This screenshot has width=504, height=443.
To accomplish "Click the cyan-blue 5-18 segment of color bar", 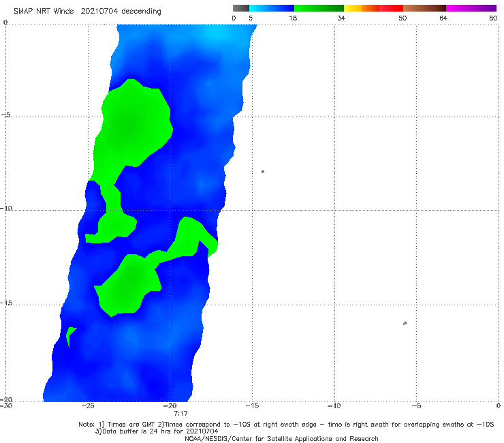I will point(272,8).
